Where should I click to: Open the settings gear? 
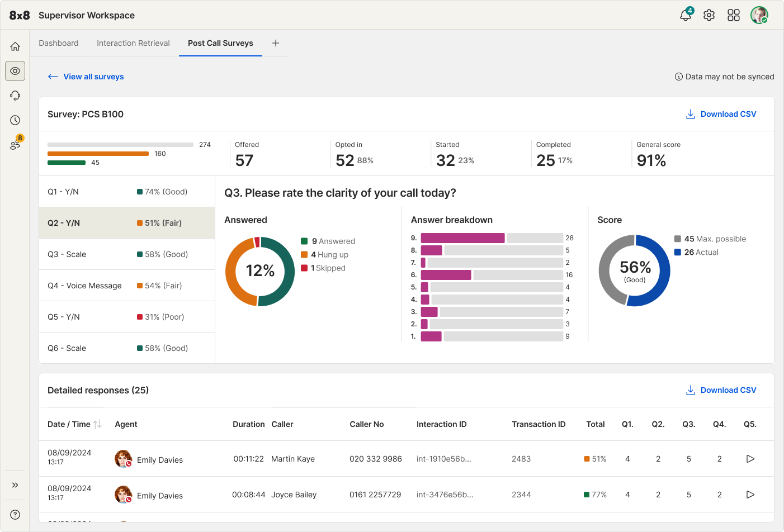[709, 15]
